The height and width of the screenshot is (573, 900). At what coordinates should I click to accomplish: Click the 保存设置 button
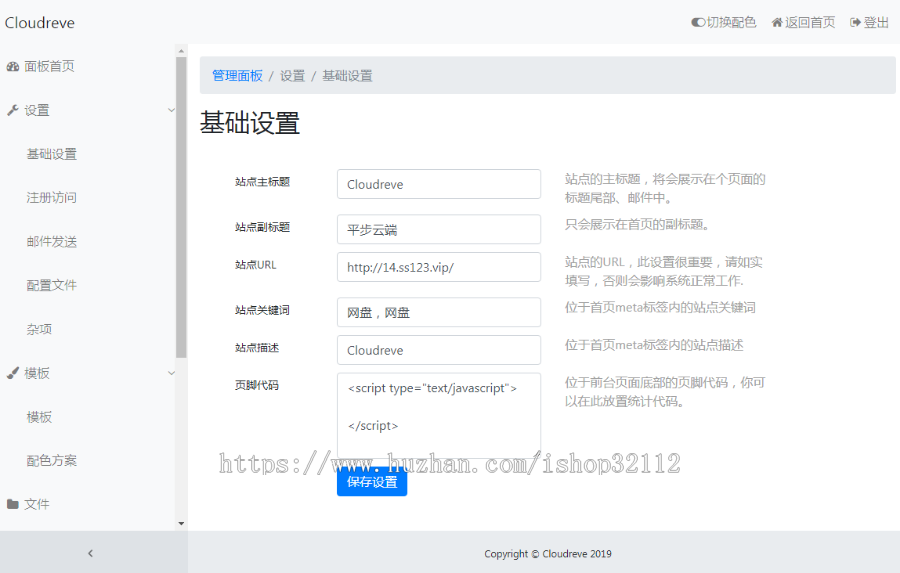[372, 482]
